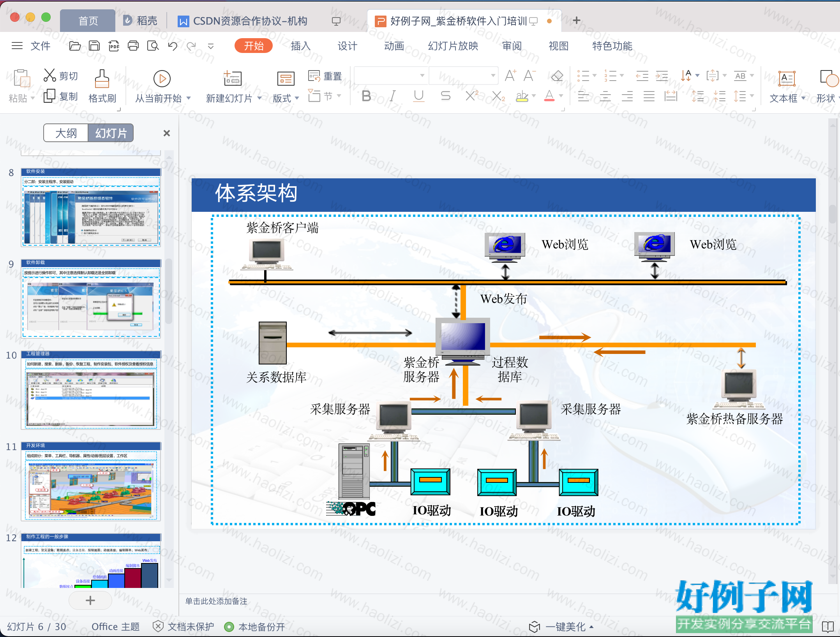
Task: Toggle underline formatting
Action: click(x=419, y=96)
